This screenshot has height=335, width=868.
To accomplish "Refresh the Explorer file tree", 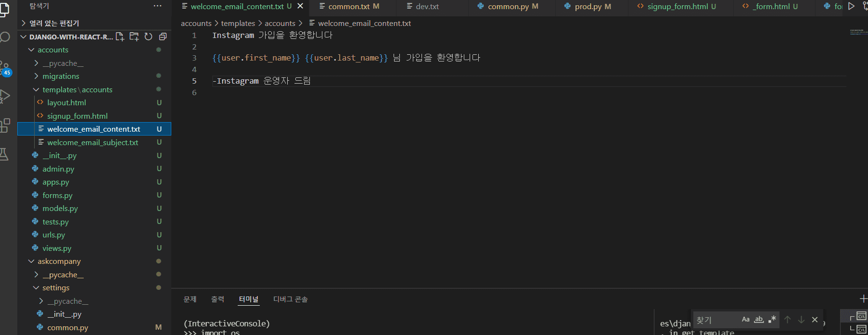I will tap(148, 37).
